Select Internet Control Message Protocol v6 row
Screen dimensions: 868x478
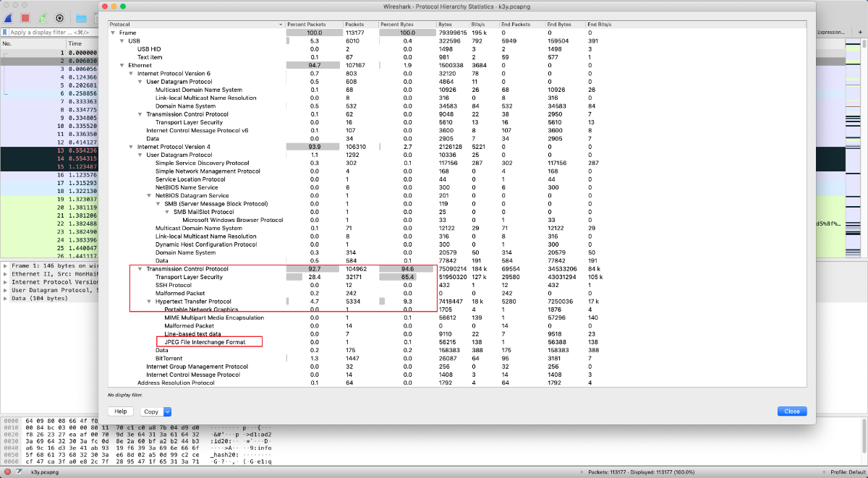[457, 130]
